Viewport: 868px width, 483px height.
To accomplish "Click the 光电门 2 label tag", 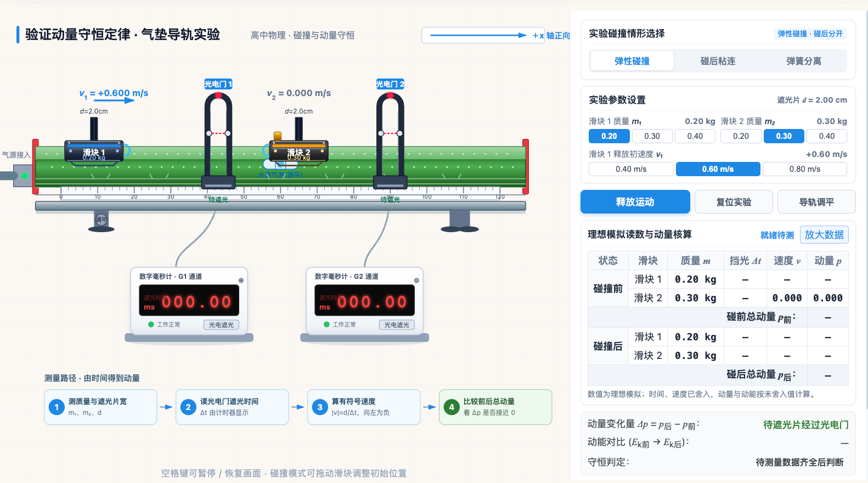I will (390, 84).
